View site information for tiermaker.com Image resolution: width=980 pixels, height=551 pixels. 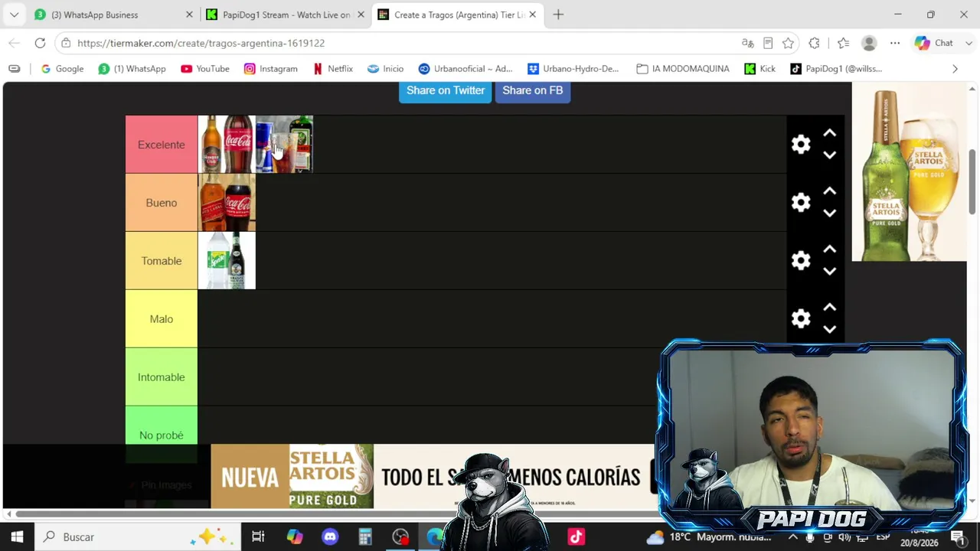click(x=66, y=43)
